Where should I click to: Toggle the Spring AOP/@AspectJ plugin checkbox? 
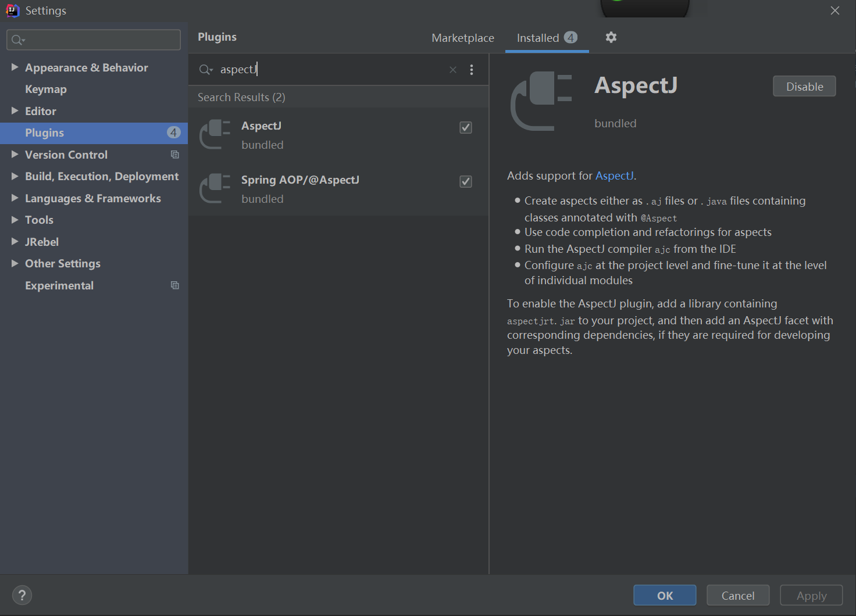tap(466, 181)
